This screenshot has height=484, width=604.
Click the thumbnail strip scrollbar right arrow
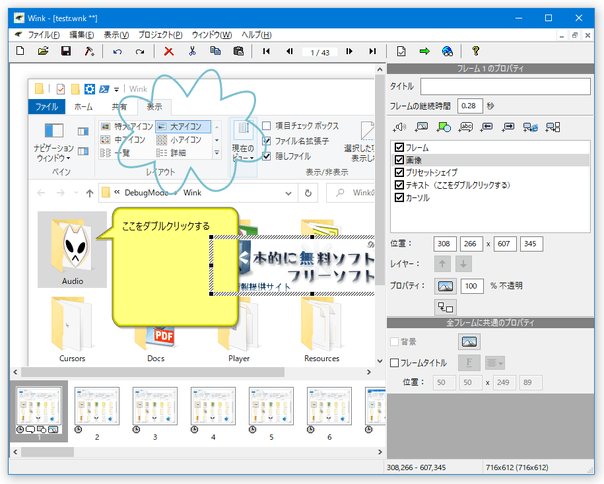coord(380,452)
